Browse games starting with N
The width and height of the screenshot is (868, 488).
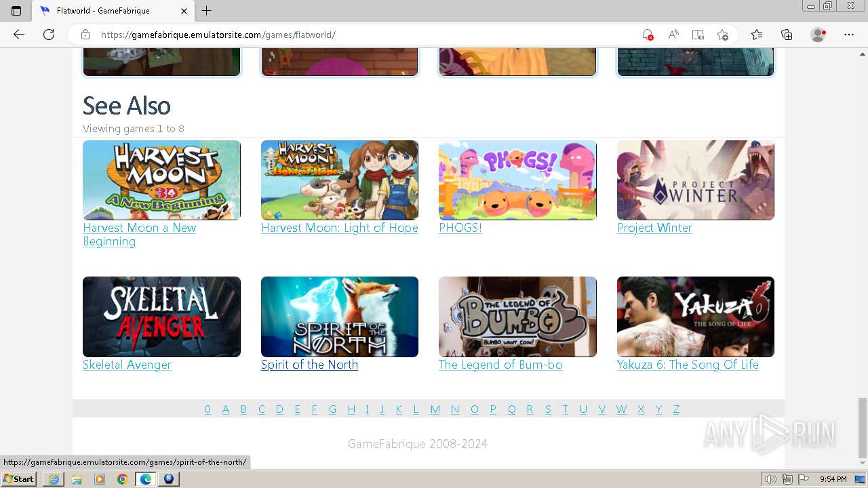pyautogui.click(x=455, y=409)
